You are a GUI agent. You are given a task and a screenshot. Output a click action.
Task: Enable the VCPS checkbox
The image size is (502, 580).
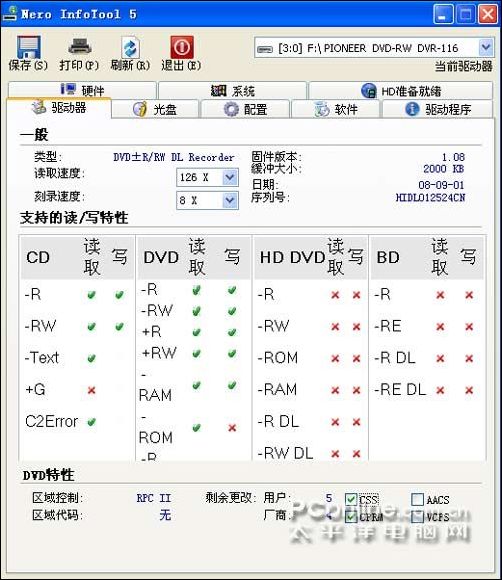(x=417, y=516)
